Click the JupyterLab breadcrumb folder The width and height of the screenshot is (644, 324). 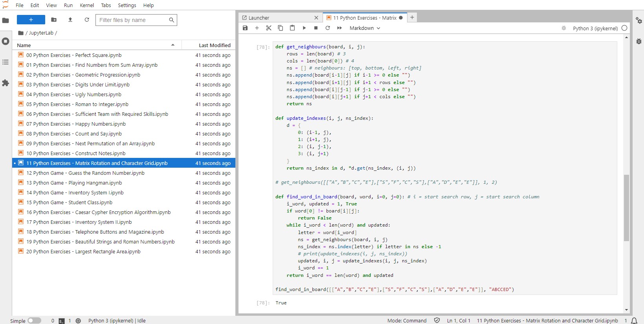coord(41,33)
